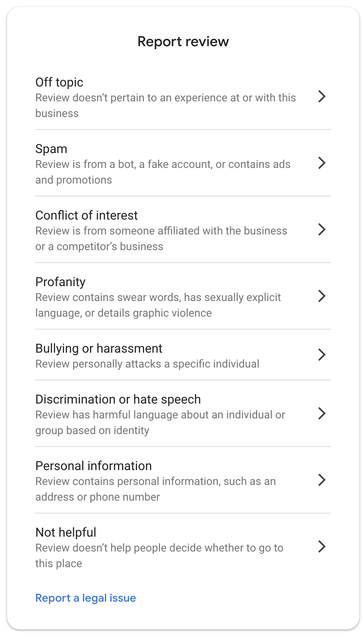Click the Spam chevron arrow

tap(322, 164)
